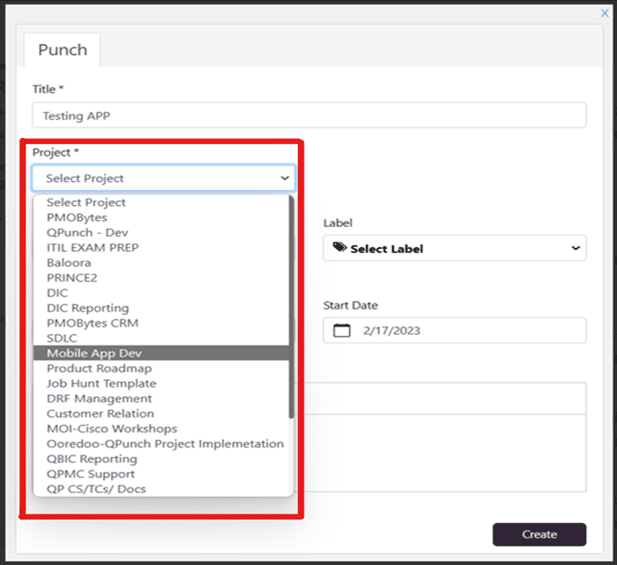617x565 pixels.
Task: Choose Ooredoo-QPunch Project Implemetation option
Action: click(x=165, y=444)
